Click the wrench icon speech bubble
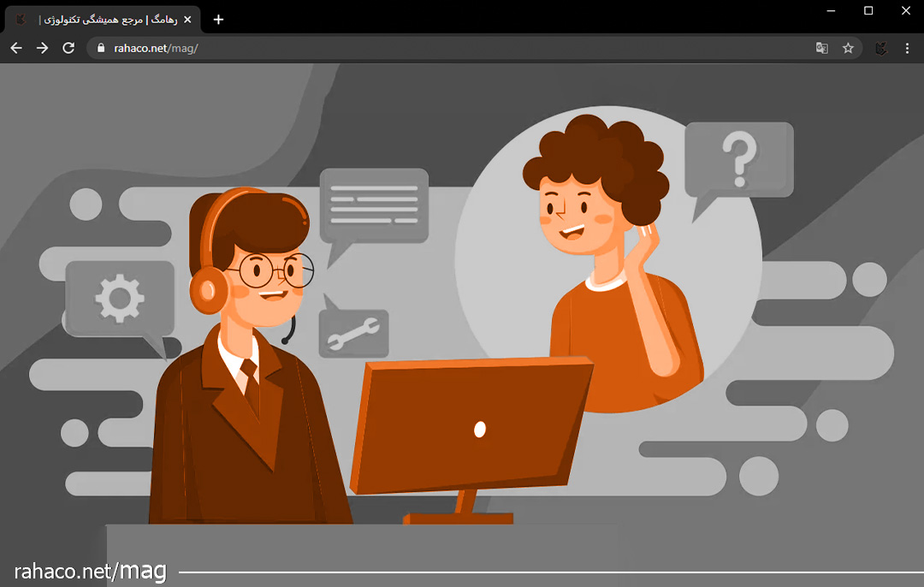 [x=353, y=333]
